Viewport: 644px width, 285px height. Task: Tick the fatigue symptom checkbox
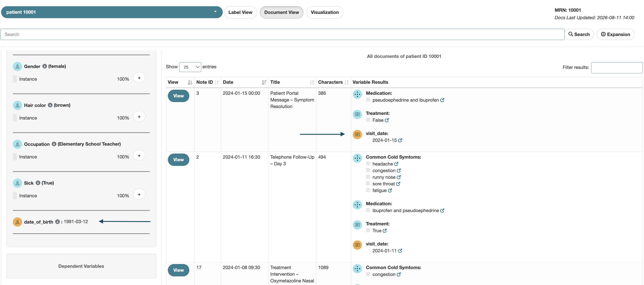pos(368,190)
